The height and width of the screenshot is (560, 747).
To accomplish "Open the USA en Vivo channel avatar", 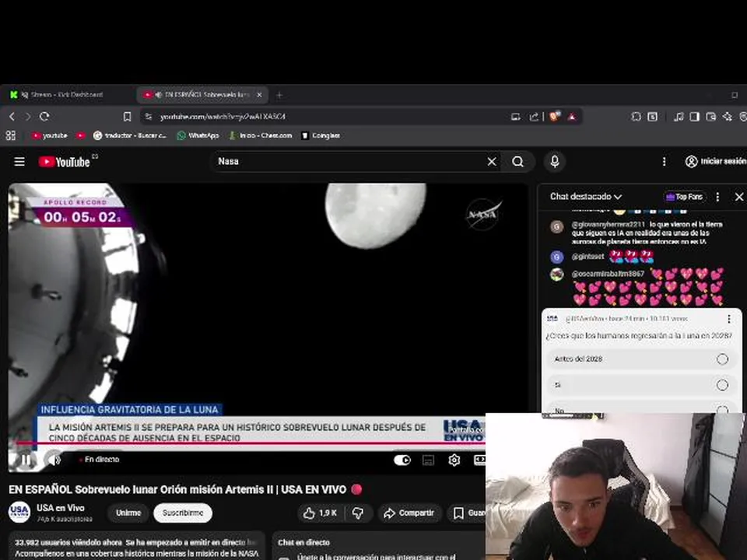I will pos(19,513).
